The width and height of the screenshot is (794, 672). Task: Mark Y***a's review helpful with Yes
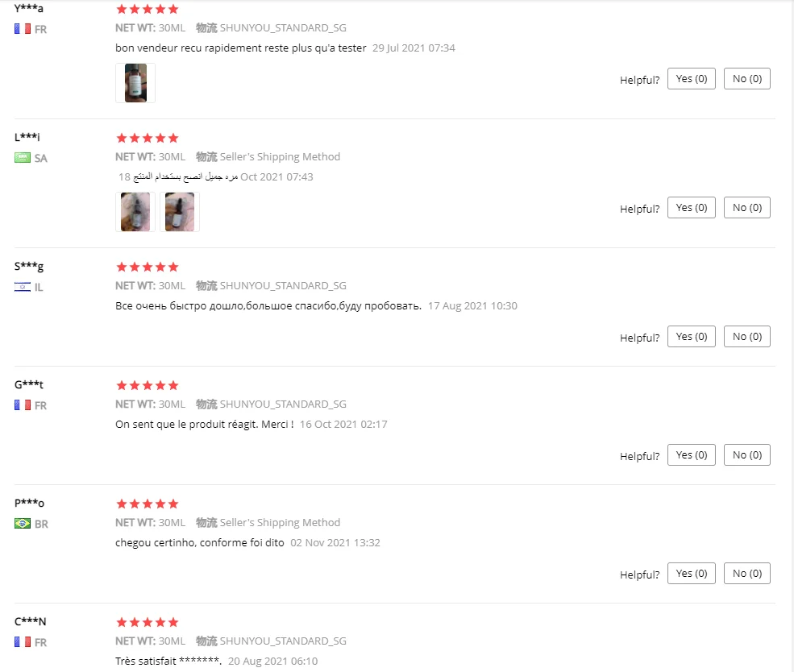pos(691,79)
